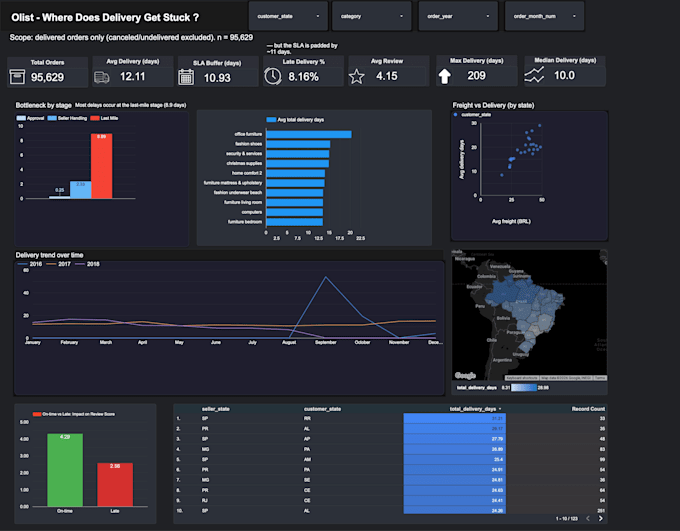Screen dimensions: 680x531
Task: Select the furniture bedroom bar
Action: click(294, 222)
